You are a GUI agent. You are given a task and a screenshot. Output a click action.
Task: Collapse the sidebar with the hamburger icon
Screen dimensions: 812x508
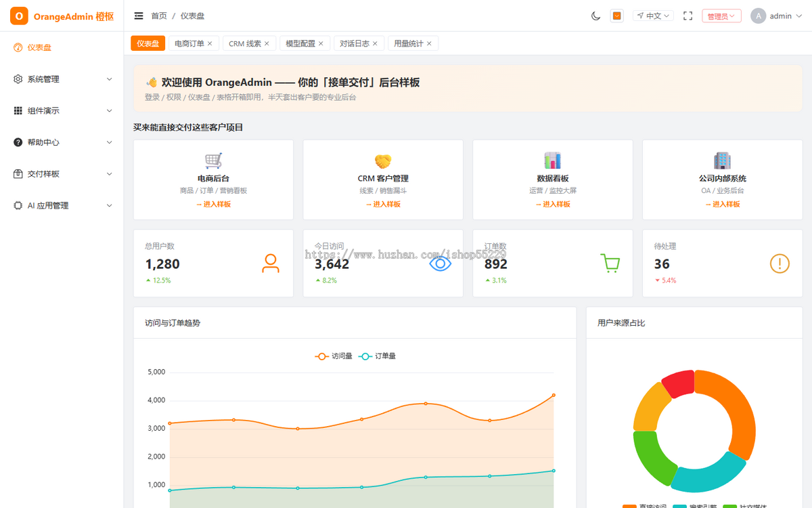139,16
